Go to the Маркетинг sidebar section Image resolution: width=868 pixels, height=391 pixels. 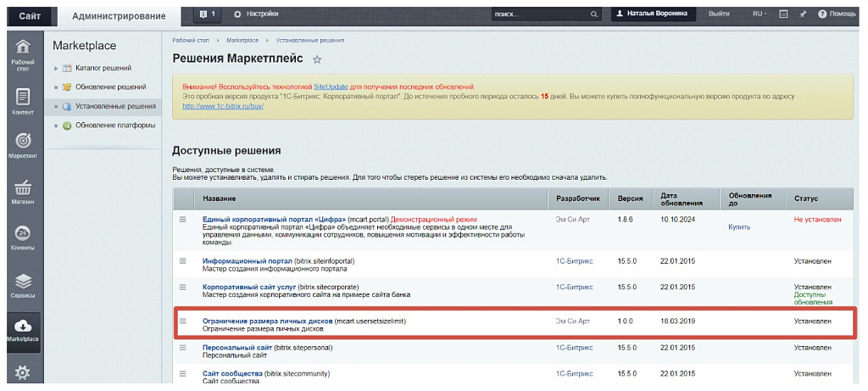23,144
